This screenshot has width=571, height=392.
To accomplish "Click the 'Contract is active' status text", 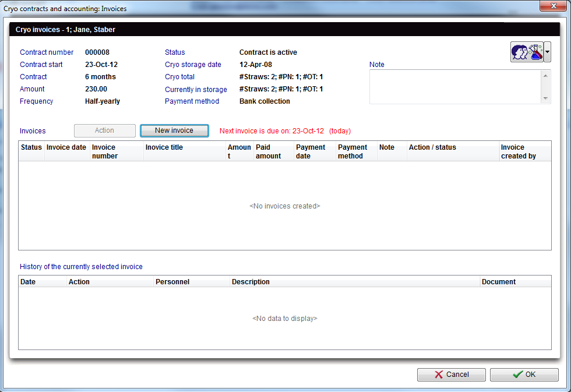I will (268, 52).
